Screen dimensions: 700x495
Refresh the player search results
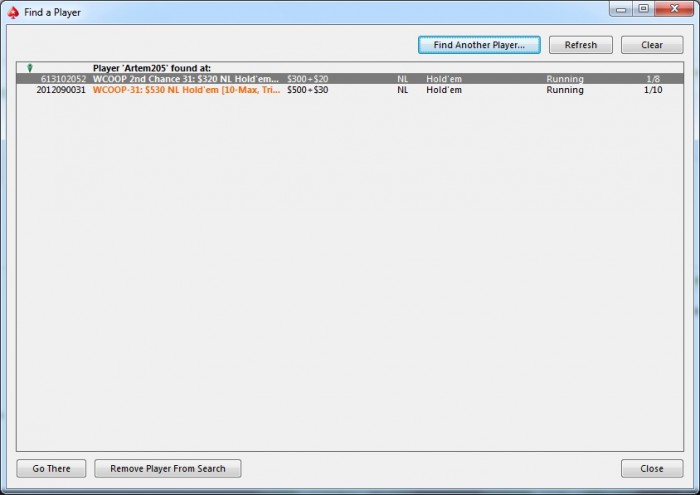coord(580,45)
